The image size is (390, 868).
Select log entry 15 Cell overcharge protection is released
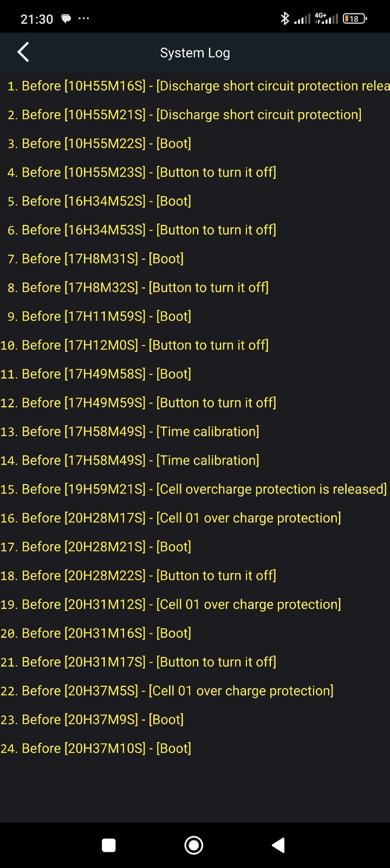[x=195, y=489]
